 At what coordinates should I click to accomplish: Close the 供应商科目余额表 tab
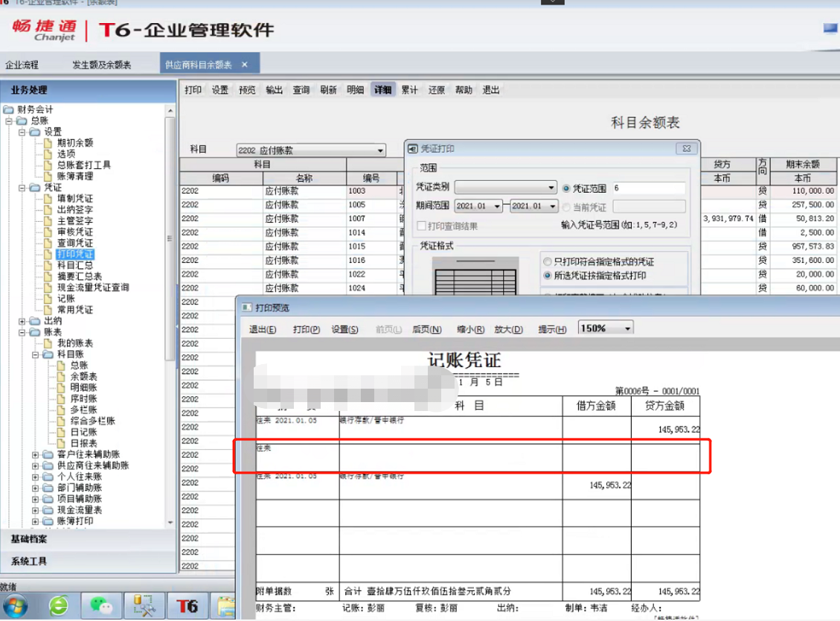245,64
